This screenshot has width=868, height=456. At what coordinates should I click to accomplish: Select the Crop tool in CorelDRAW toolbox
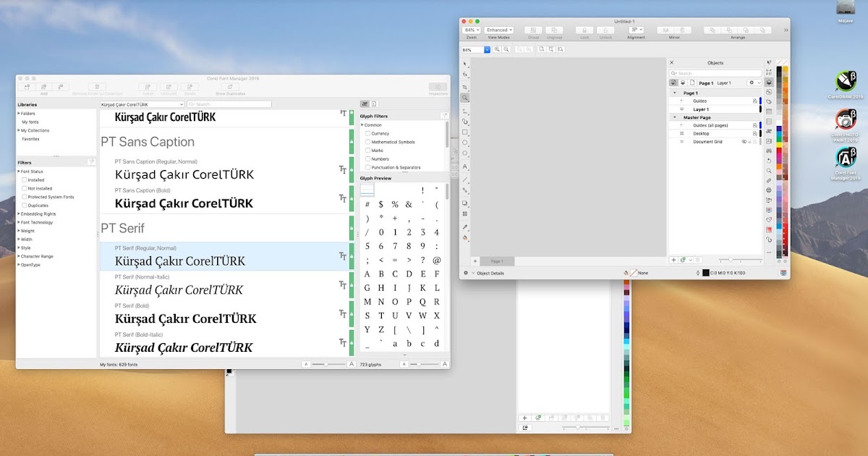pyautogui.click(x=465, y=87)
